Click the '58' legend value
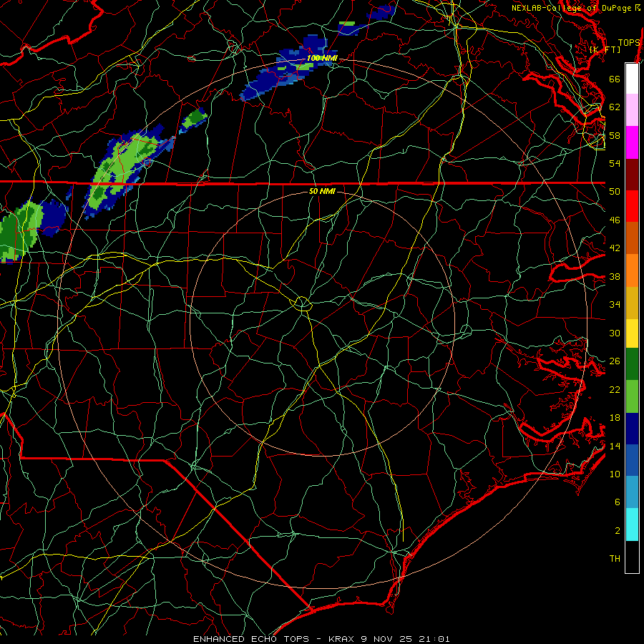 [x=615, y=135]
